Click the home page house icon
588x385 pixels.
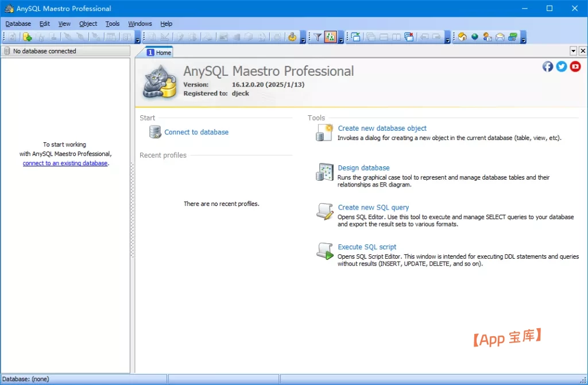coord(462,37)
